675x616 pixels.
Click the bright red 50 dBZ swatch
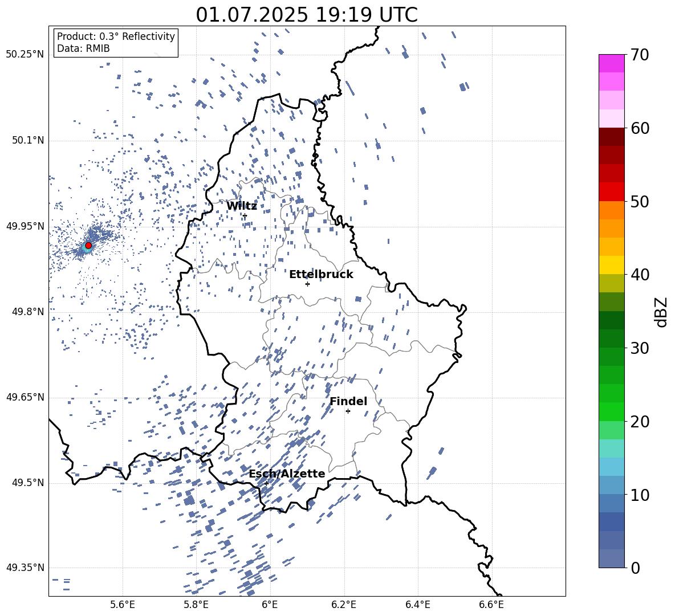click(611, 192)
